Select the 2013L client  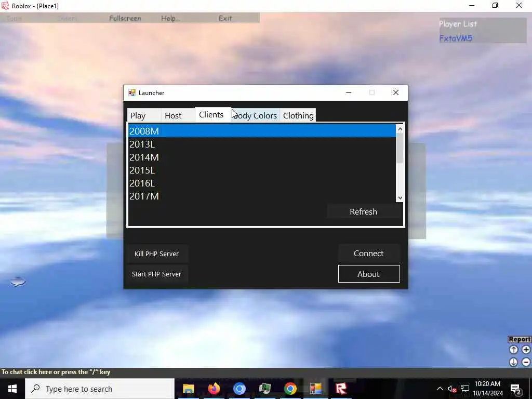click(262, 144)
